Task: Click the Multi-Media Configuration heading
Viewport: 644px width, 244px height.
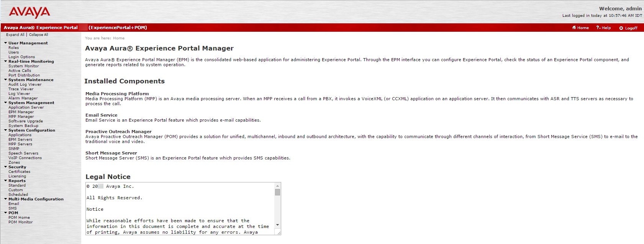Action: [36, 199]
